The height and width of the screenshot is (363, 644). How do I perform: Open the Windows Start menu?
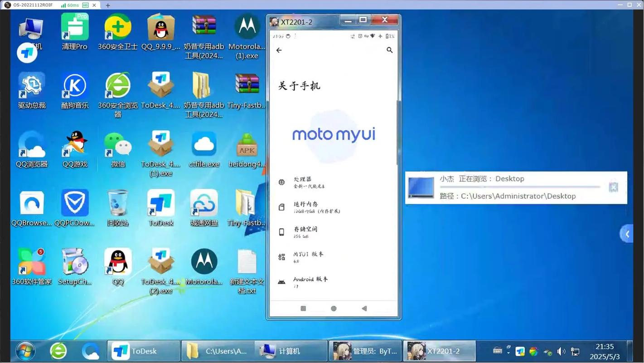pyautogui.click(x=25, y=350)
